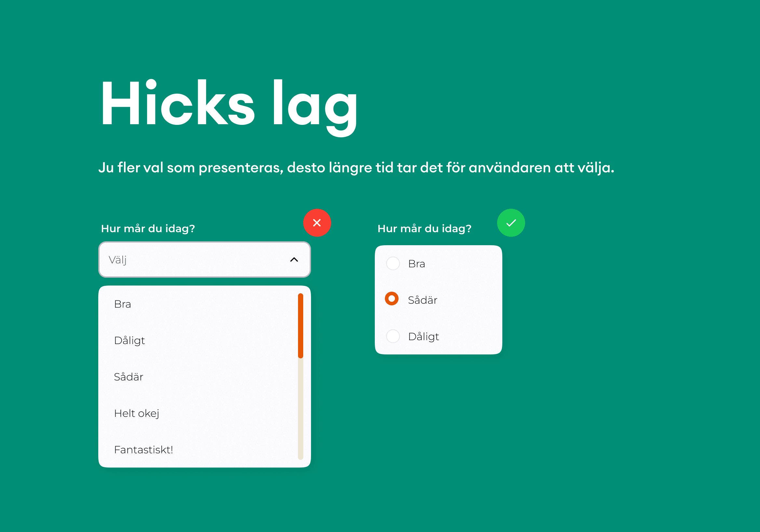Click the Hicks lag heading
This screenshot has height=532, width=760.
click(229, 107)
